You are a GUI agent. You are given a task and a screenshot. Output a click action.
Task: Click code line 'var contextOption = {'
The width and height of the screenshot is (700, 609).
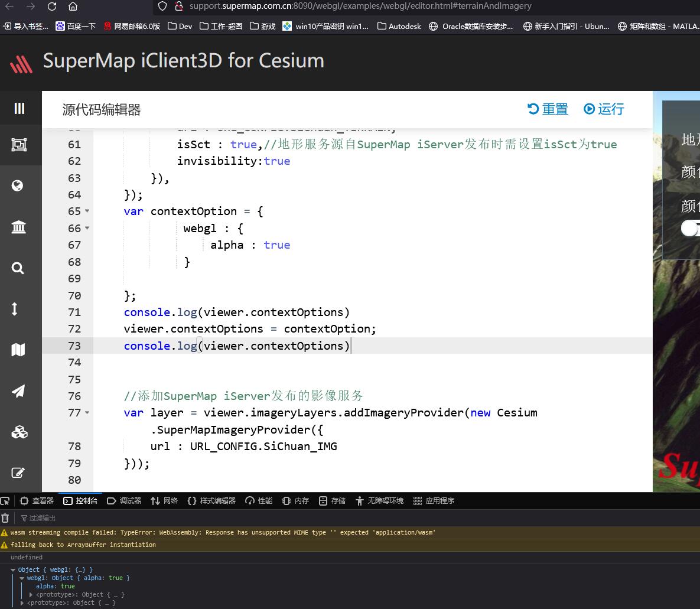[193, 211]
